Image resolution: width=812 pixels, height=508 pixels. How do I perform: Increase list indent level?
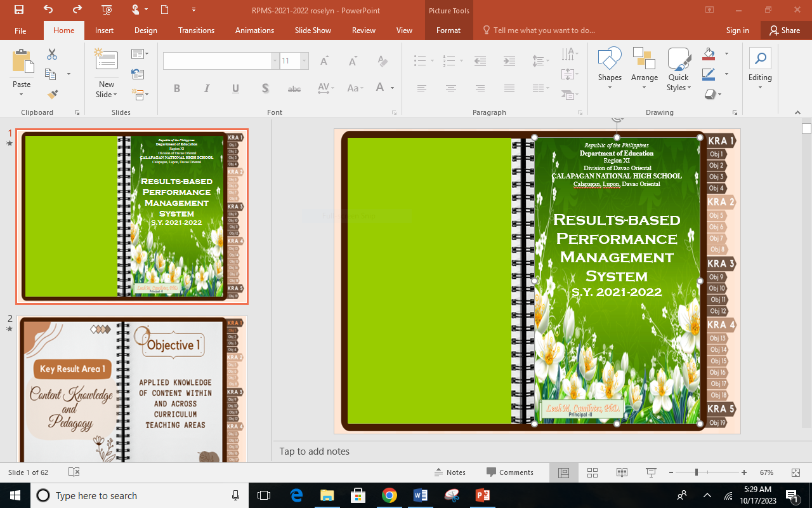pyautogui.click(x=509, y=61)
